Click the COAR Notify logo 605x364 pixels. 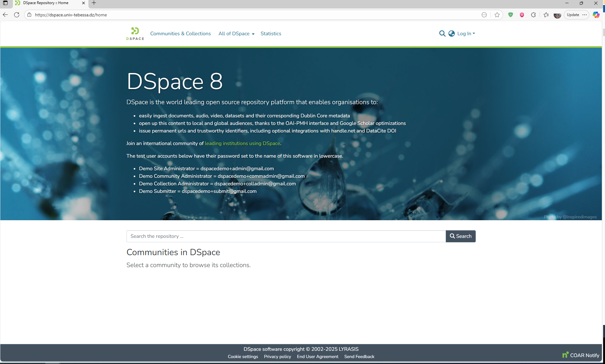[580, 355]
